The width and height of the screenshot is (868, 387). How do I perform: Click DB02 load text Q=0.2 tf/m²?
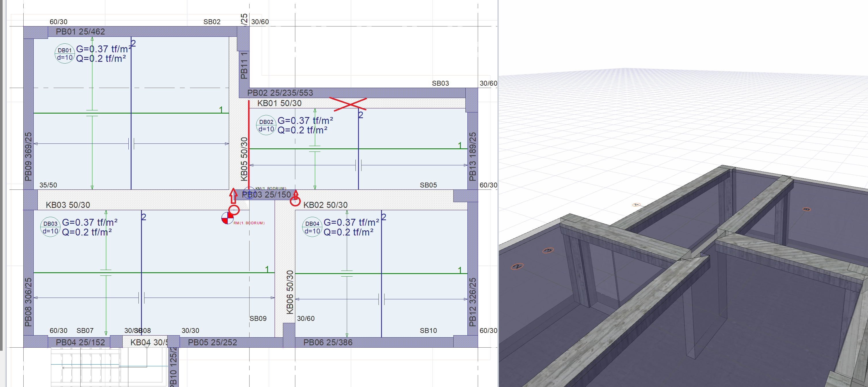[x=302, y=130]
